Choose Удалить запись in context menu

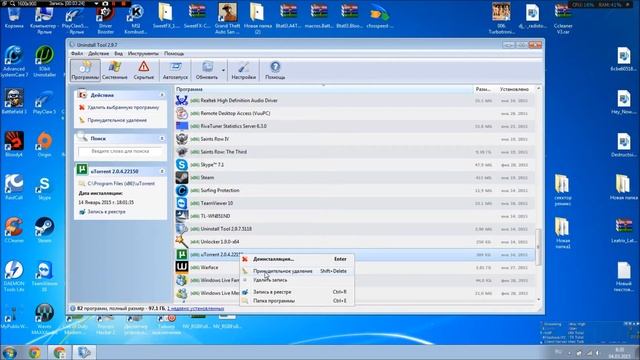pyautogui.click(x=297, y=280)
